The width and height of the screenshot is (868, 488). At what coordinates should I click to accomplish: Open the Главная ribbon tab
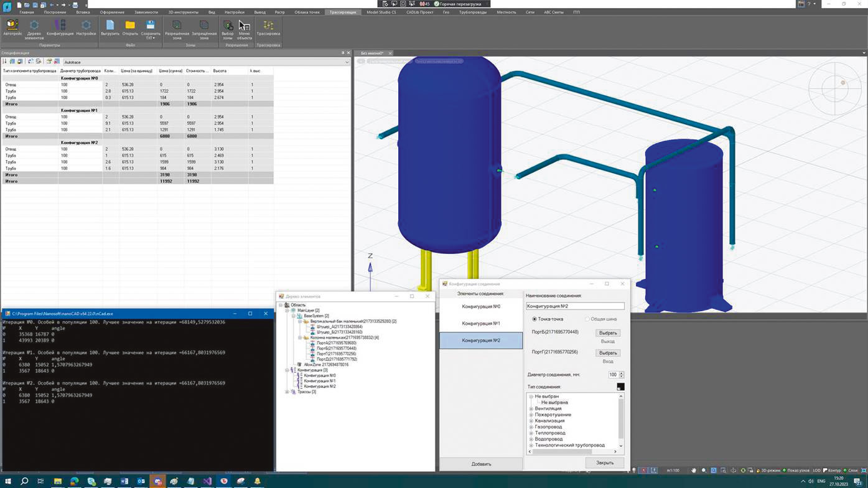click(x=27, y=12)
